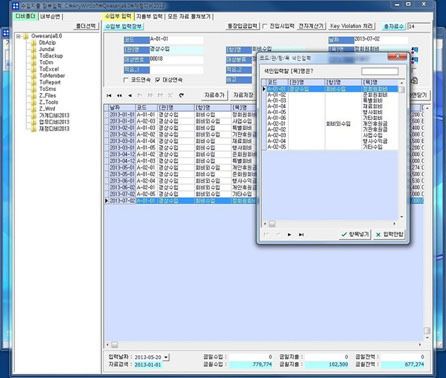
Task: Switch to the 수입부 입력 tab
Action: [118, 16]
